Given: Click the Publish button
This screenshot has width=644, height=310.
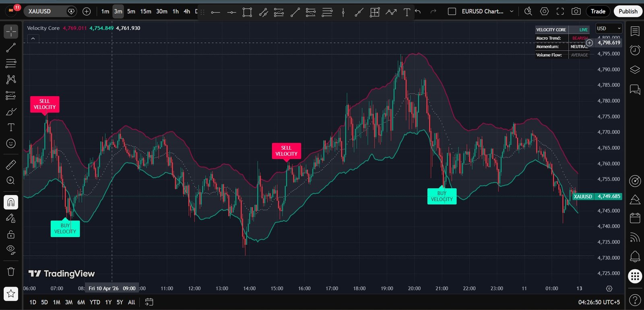Looking at the screenshot, I should [x=628, y=11].
